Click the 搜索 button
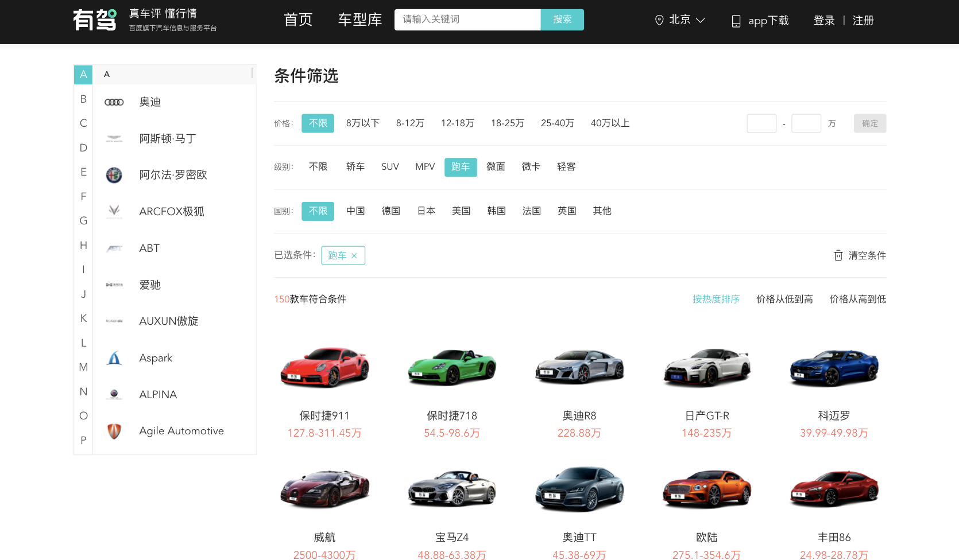 coord(562,20)
